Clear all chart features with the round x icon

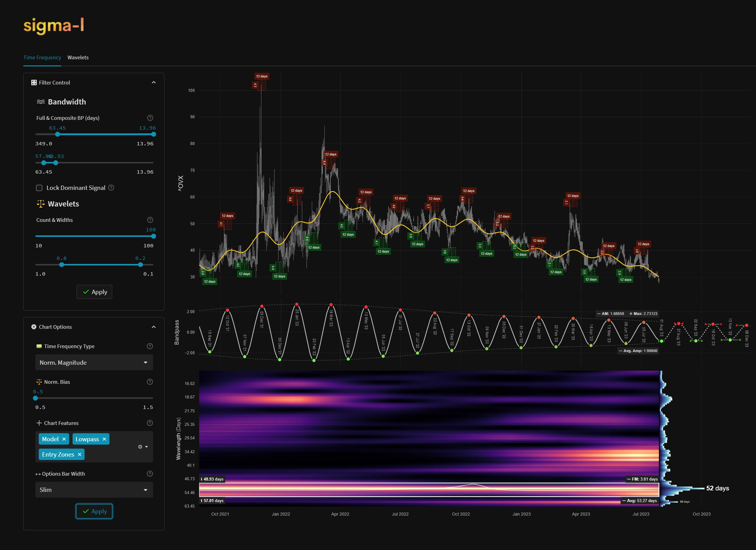[x=140, y=447]
